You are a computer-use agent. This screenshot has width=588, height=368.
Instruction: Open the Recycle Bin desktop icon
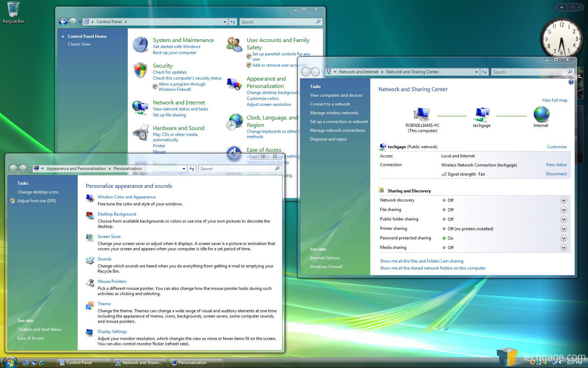pos(13,12)
